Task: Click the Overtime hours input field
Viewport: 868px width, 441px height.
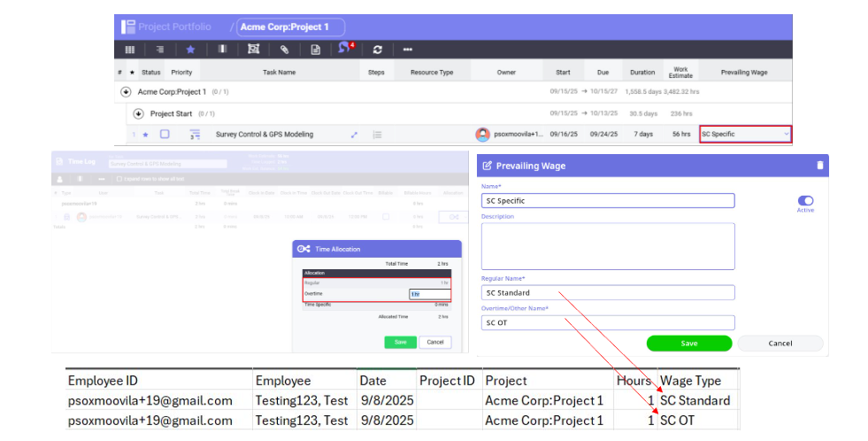Action: (429, 294)
